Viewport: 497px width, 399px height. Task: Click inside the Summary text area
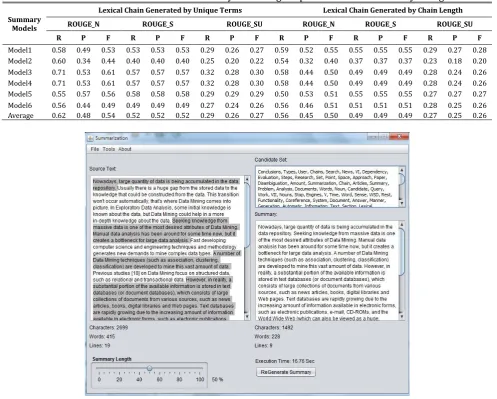327,270
